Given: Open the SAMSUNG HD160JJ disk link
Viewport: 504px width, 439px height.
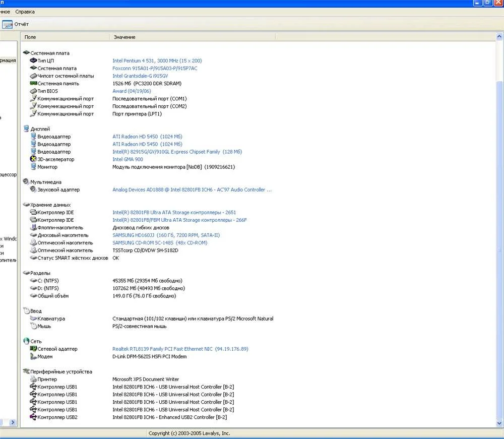Looking at the screenshot, I should (x=166, y=235).
